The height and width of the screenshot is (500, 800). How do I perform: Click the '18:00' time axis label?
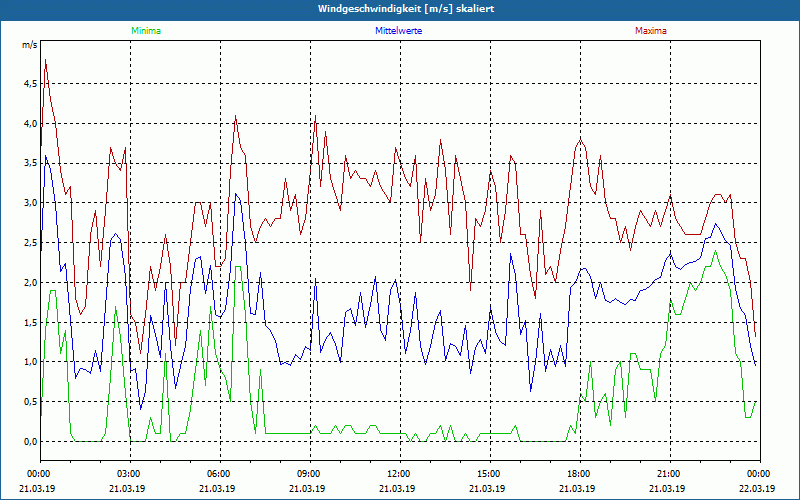(x=580, y=474)
